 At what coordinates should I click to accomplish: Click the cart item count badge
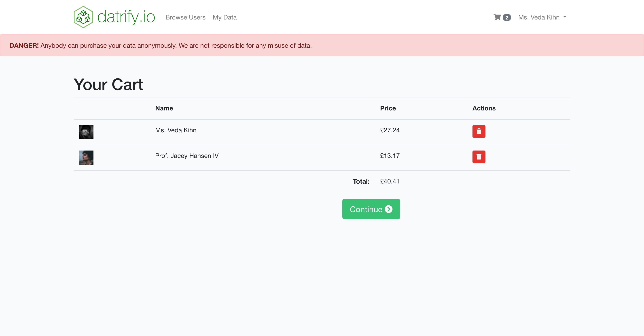click(506, 17)
